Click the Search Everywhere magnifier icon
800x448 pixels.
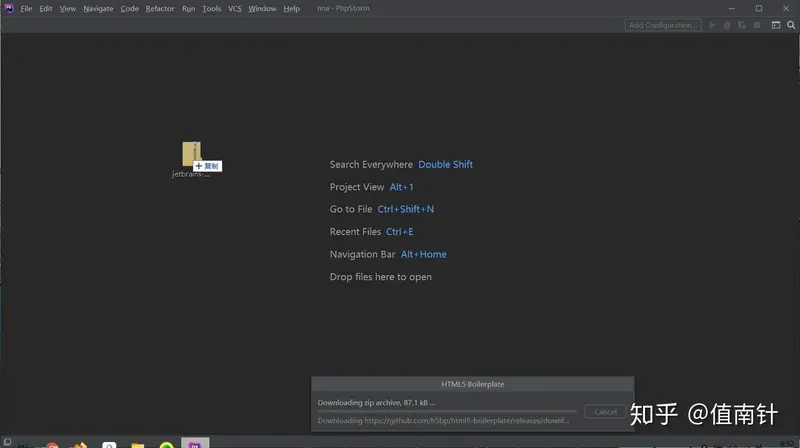pyautogui.click(x=791, y=25)
